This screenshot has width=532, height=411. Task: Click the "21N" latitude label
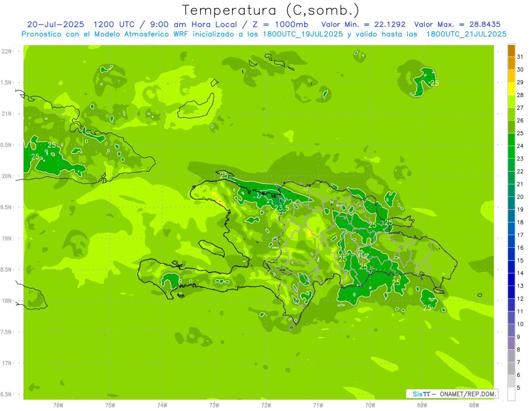click(x=8, y=114)
